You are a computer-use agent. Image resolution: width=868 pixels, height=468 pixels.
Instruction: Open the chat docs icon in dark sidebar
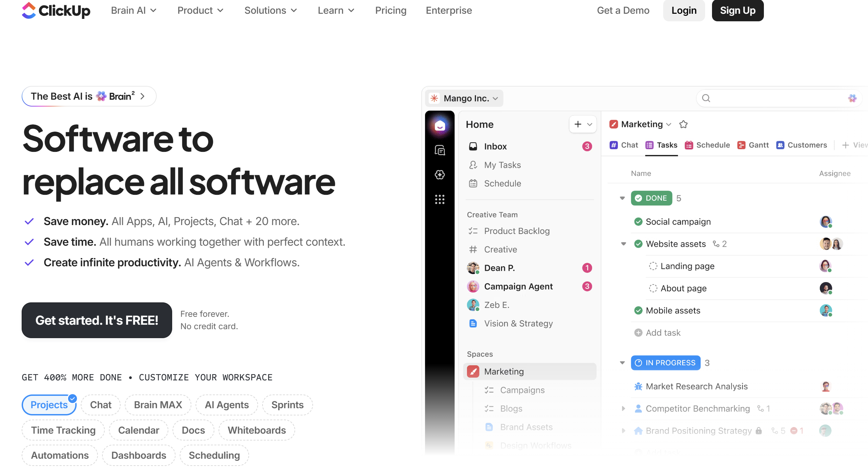click(440, 150)
